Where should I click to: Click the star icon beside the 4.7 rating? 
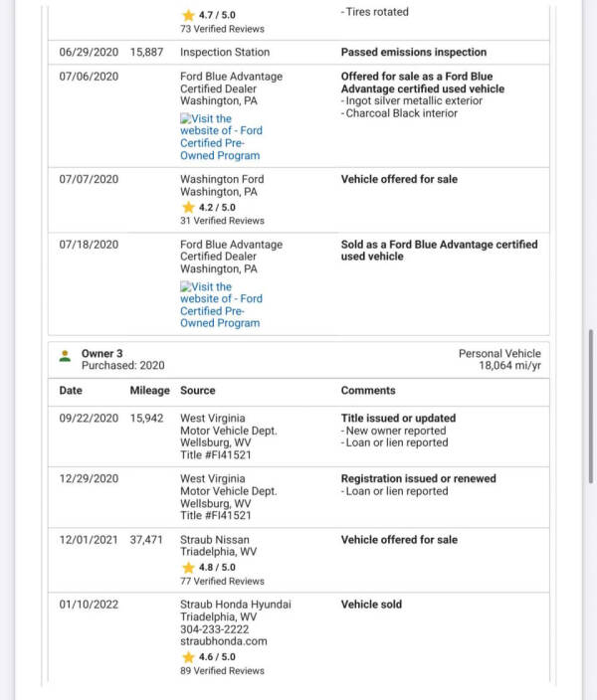pos(188,16)
